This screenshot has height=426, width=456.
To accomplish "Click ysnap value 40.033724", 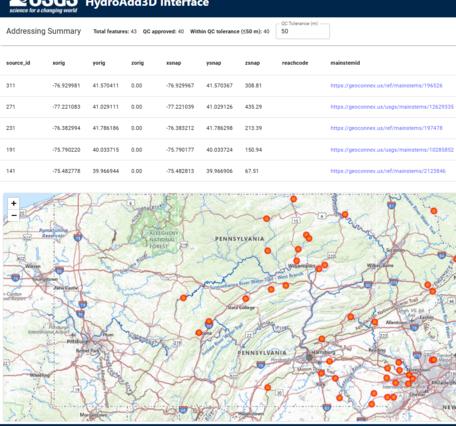I will [x=219, y=150].
